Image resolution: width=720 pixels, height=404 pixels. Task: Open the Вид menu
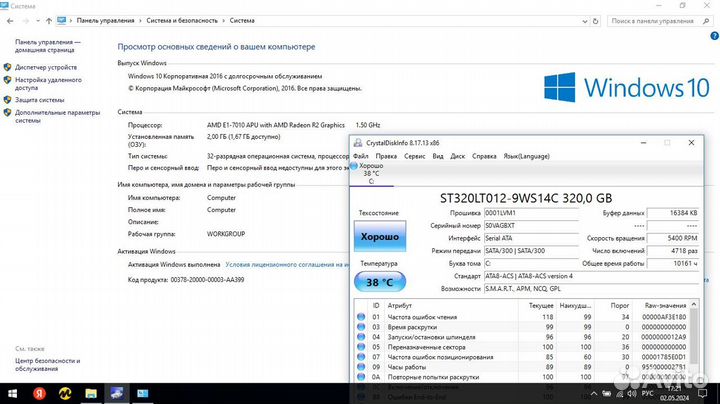point(438,156)
